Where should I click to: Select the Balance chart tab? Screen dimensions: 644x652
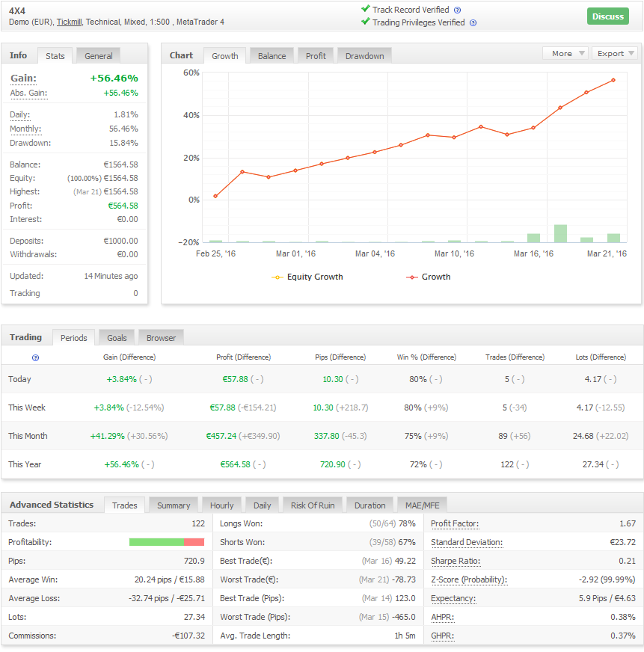272,56
